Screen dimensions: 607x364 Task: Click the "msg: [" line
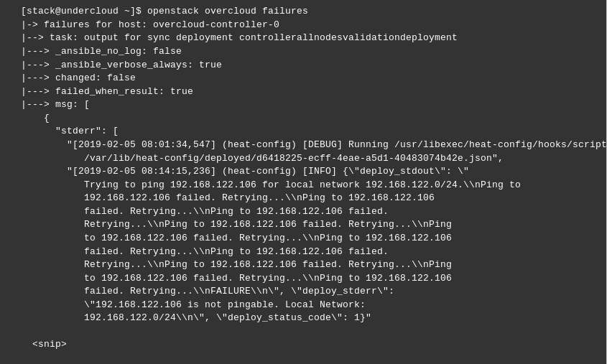point(72,104)
